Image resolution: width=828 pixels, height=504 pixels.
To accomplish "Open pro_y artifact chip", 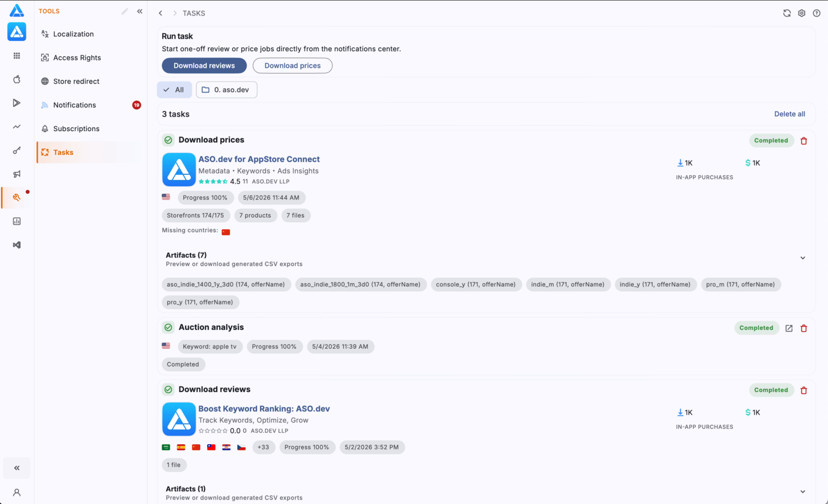I will [200, 302].
